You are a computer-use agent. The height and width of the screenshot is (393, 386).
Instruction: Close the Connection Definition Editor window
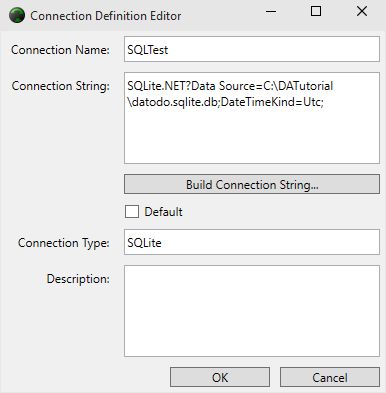click(362, 12)
